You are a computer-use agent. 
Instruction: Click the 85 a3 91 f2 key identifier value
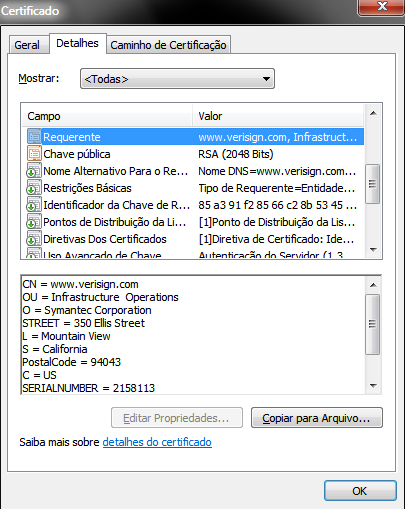point(277,205)
